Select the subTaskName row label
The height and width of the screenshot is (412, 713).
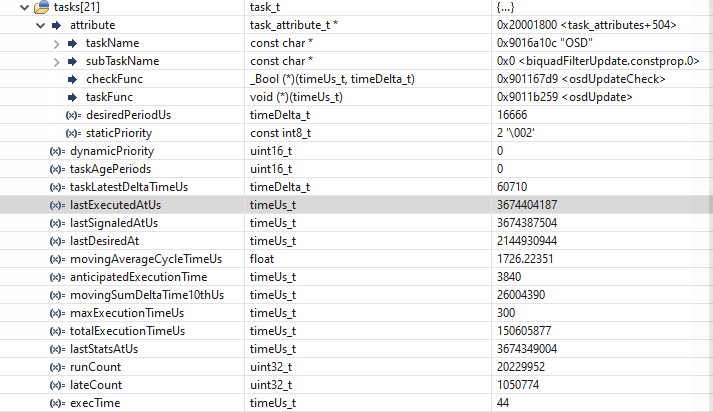(122, 61)
